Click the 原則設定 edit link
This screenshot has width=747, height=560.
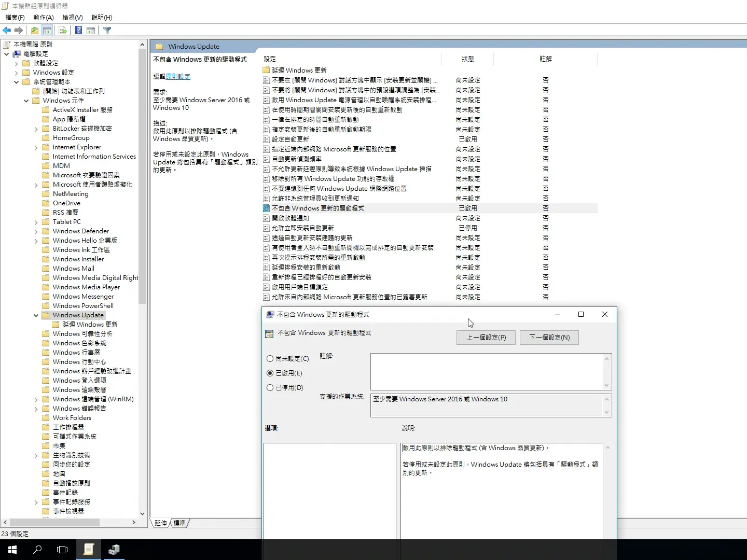pos(178,77)
